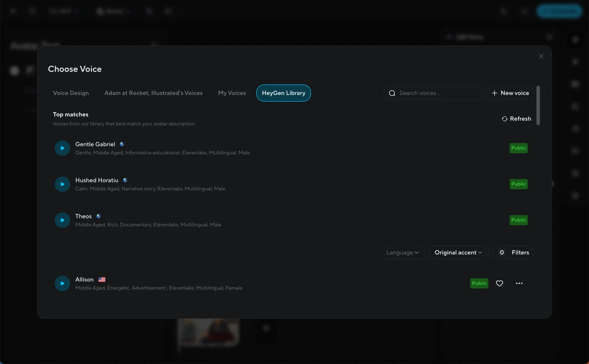Play the Theos voice preview
Screen dimensions: 589x364
click(62, 220)
